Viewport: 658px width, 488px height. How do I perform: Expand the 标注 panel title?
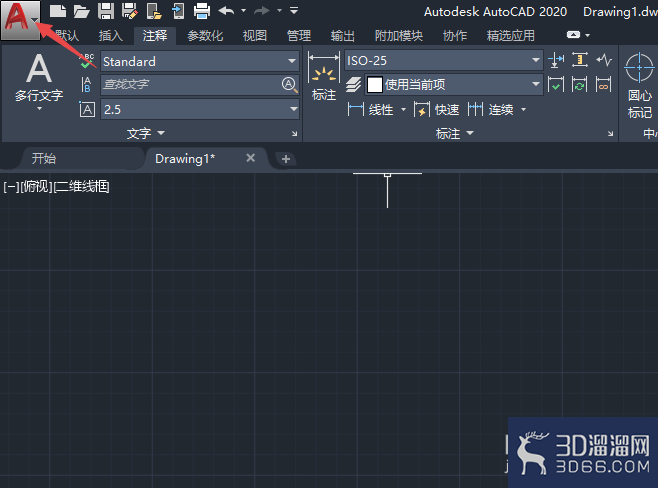[x=455, y=133]
